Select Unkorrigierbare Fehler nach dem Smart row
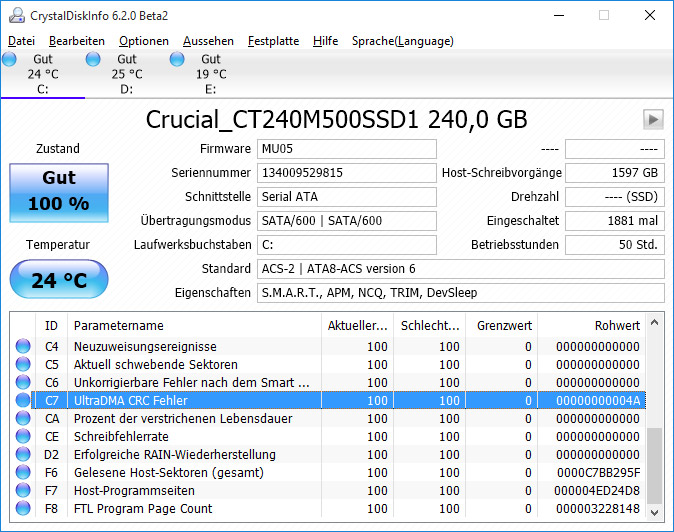 pos(328,382)
